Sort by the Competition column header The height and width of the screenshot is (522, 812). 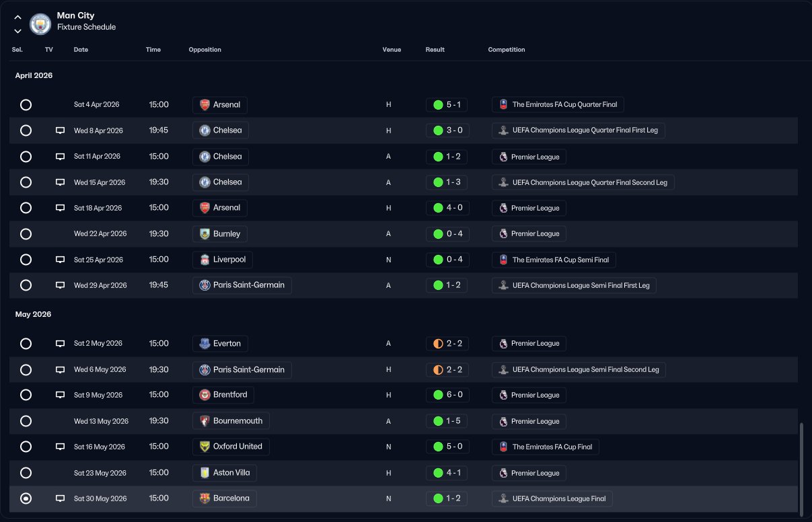507,50
